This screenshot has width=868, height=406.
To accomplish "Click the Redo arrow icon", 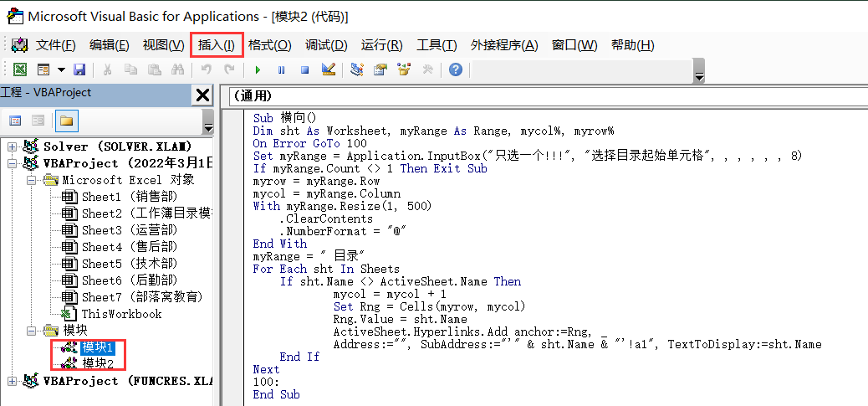I will pyautogui.click(x=229, y=69).
